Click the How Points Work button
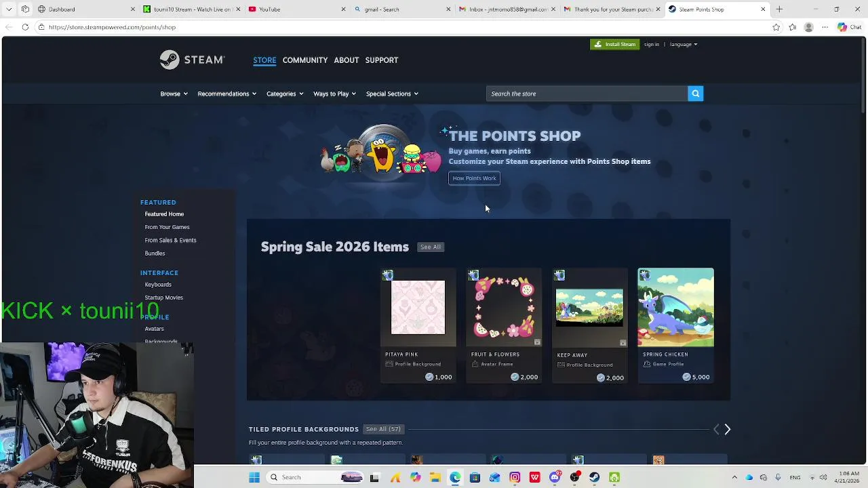 point(474,178)
